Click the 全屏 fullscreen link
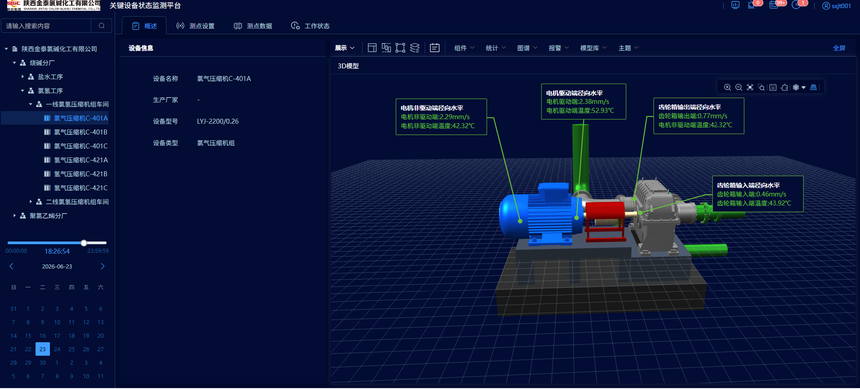Viewport: 860px width, 389px height. click(x=839, y=48)
